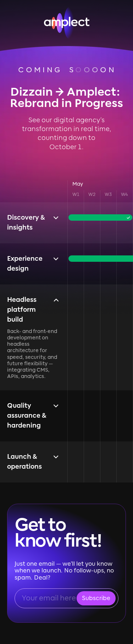
Task: Click the checkmark on Discovery progress bar
Action: [128, 218]
